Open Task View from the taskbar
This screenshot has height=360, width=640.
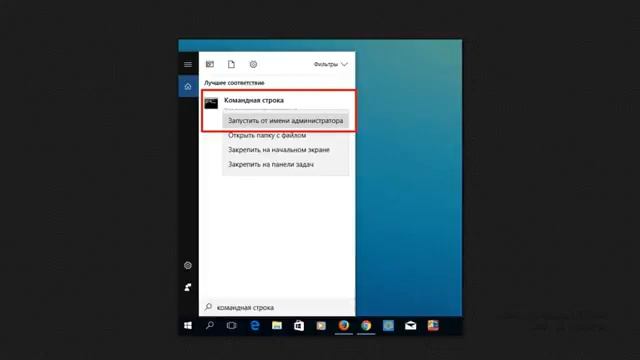click(x=231, y=325)
